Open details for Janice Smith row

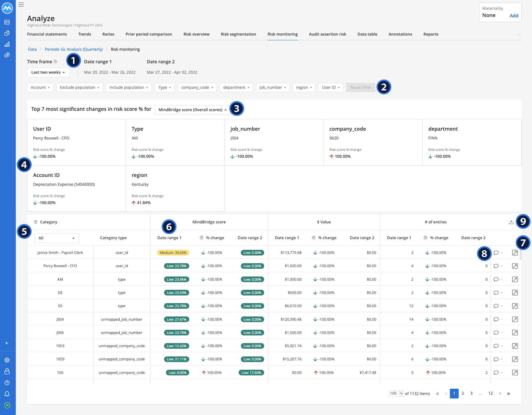515,253
